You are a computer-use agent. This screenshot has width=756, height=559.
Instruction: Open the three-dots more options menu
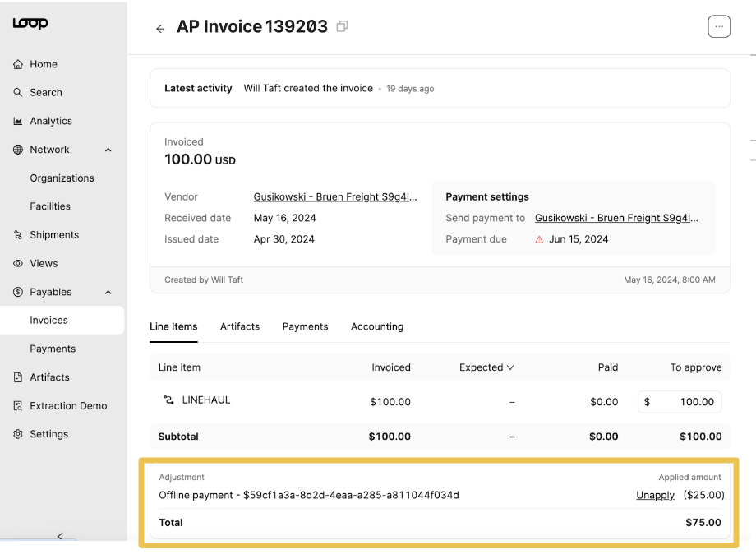(x=719, y=26)
